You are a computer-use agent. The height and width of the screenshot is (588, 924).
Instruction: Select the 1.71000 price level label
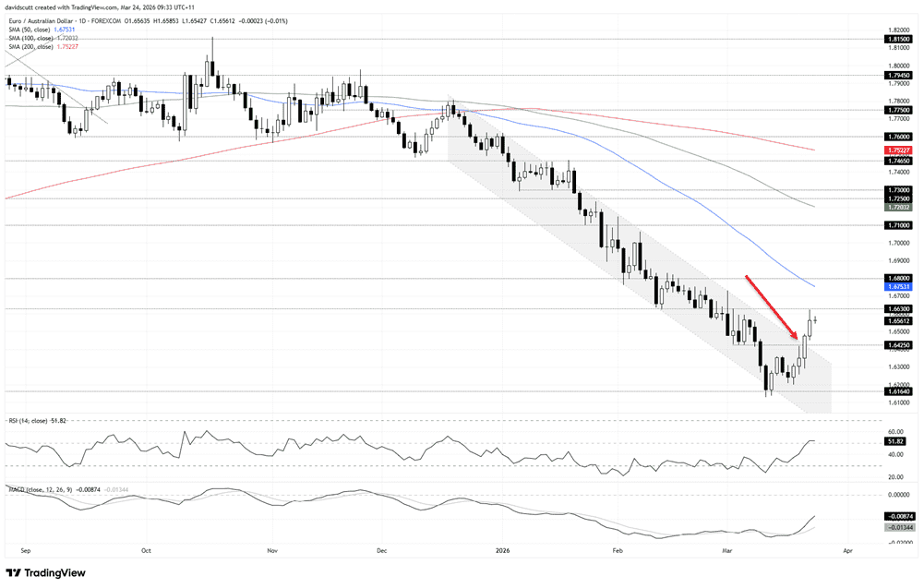[x=898, y=225]
